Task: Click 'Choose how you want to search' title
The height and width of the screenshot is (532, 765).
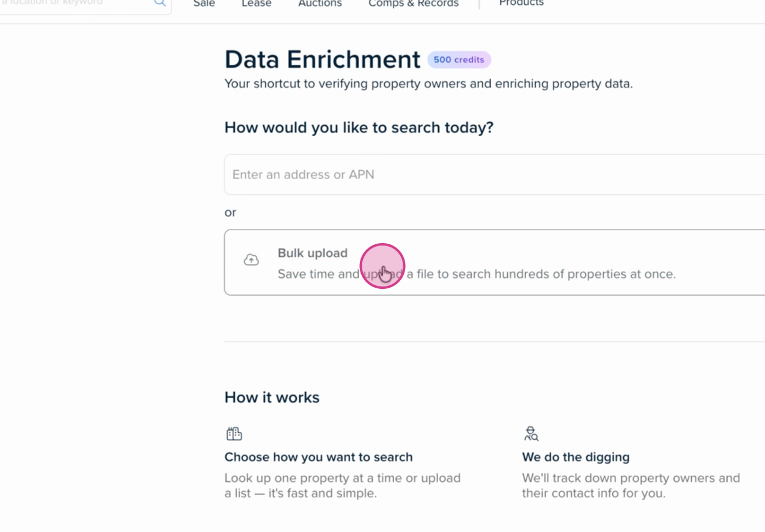Action: pos(318,457)
